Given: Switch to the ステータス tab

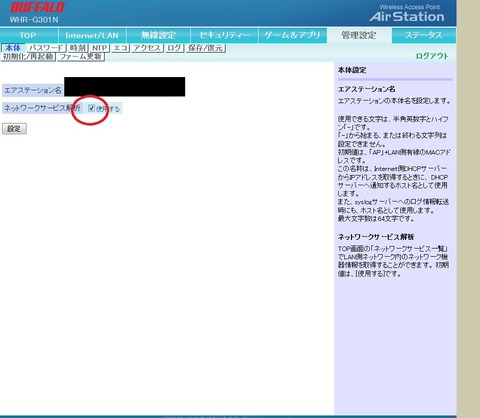Looking at the screenshot, I should point(424,35).
